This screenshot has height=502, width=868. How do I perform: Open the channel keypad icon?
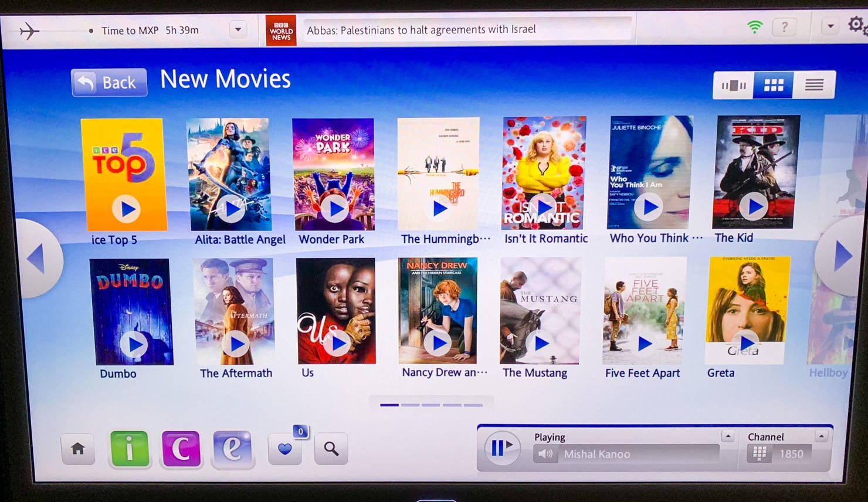click(x=759, y=453)
